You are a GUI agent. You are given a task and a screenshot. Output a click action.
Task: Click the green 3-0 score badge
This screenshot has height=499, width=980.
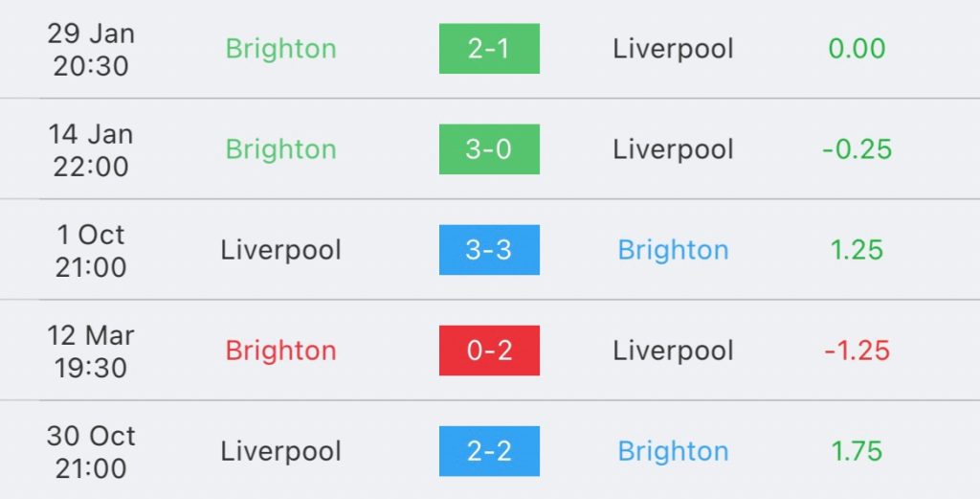pos(489,149)
